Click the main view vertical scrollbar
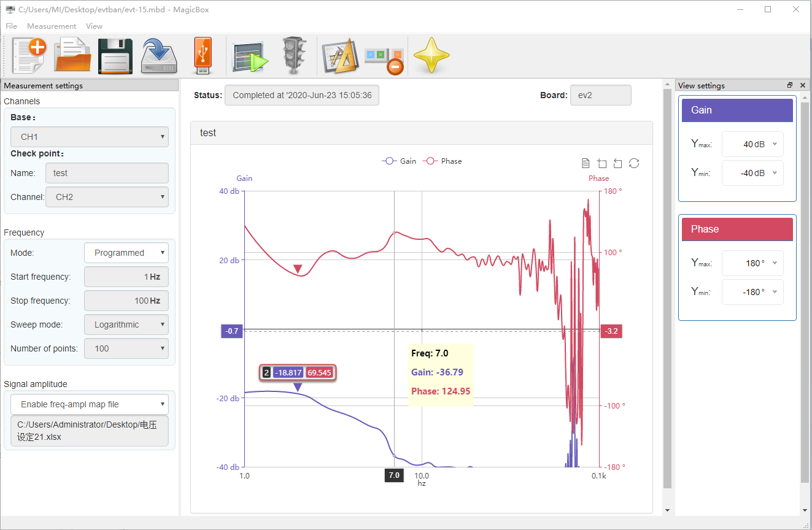The height and width of the screenshot is (530, 812). [x=668, y=288]
